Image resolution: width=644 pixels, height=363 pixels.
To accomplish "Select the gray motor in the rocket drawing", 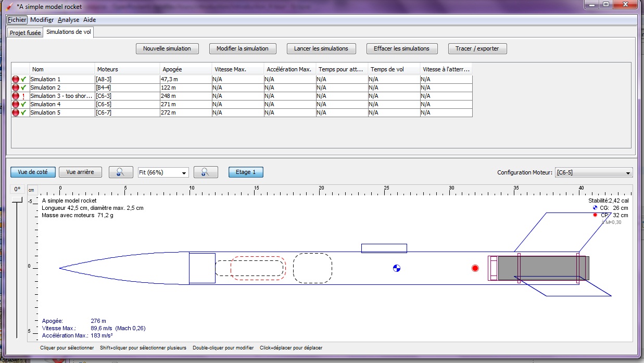I will pyautogui.click(x=541, y=268).
